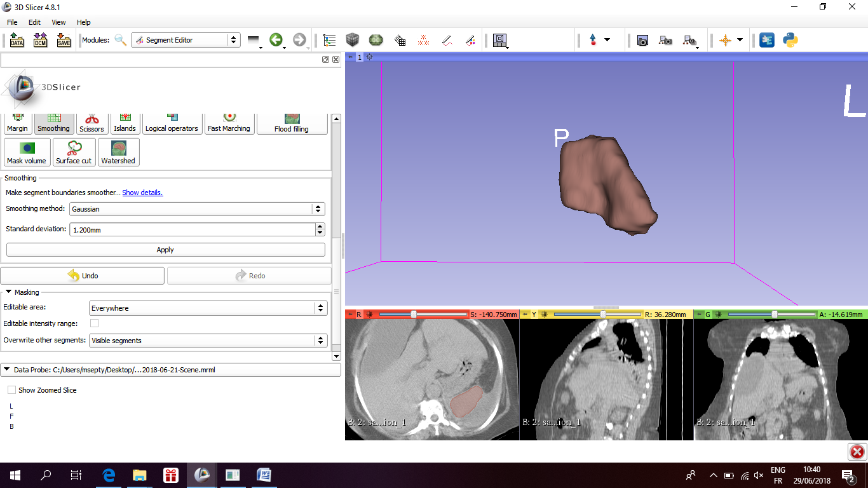Select the Scissors segmentation tool
This screenshot has height=488, width=868.
[92, 122]
